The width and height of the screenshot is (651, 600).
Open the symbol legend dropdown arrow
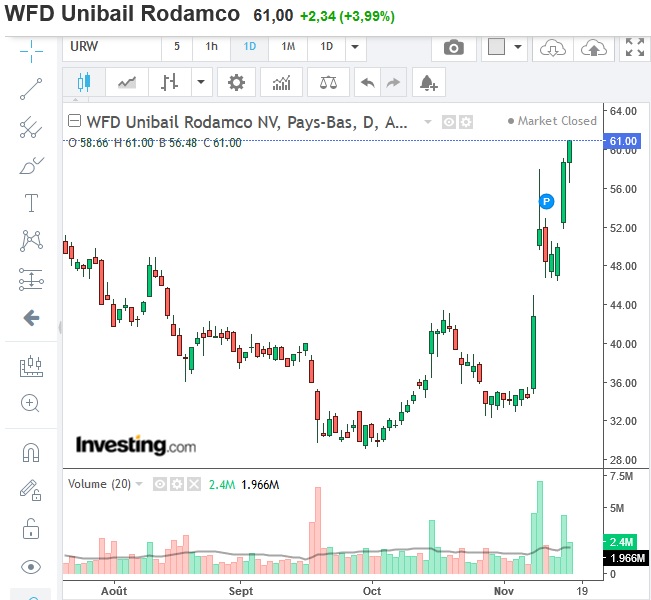point(428,122)
